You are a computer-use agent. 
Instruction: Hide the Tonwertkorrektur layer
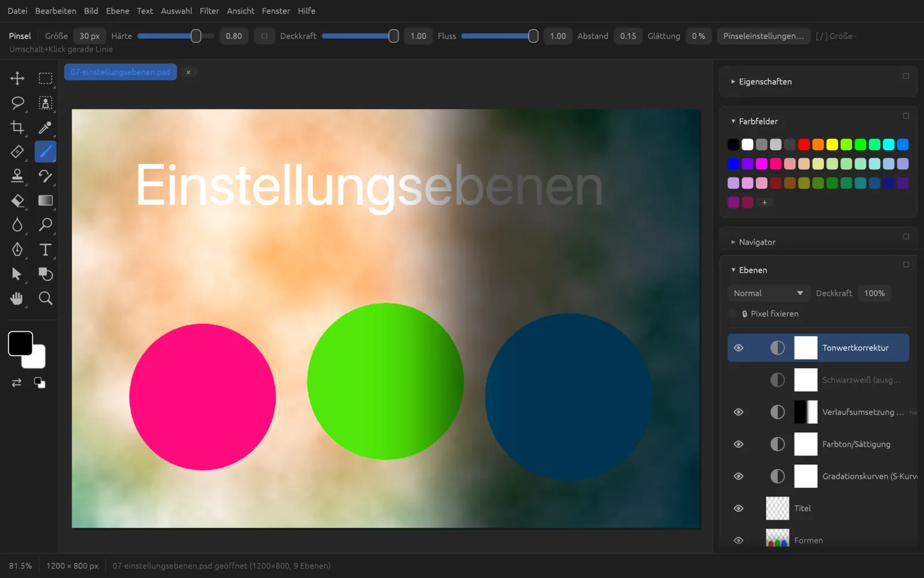pos(739,348)
